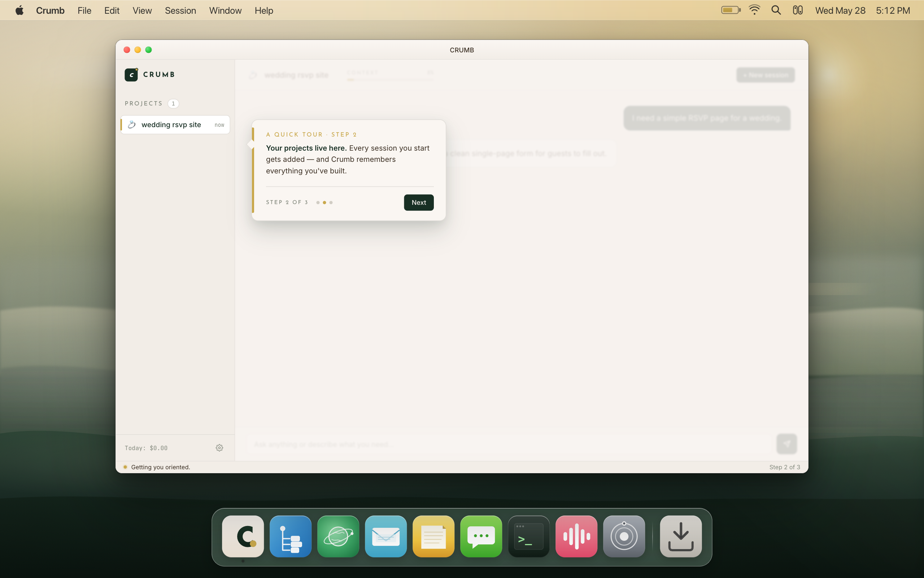
Task: Open the yellow Notes app in dock
Action: coord(433,536)
